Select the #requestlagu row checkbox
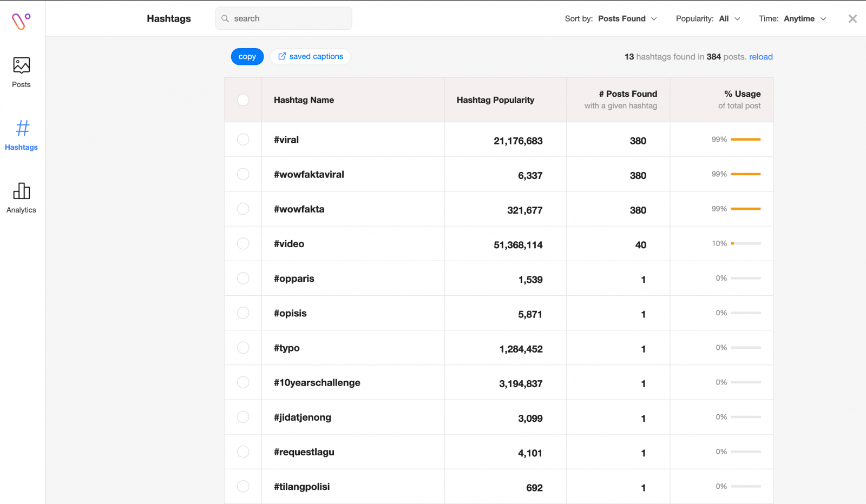The image size is (866, 504). 243,452
